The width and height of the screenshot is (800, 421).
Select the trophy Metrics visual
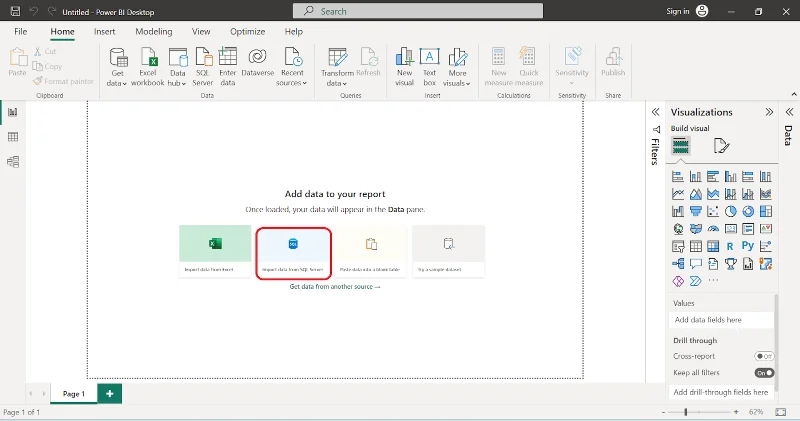pyautogui.click(x=731, y=264)
